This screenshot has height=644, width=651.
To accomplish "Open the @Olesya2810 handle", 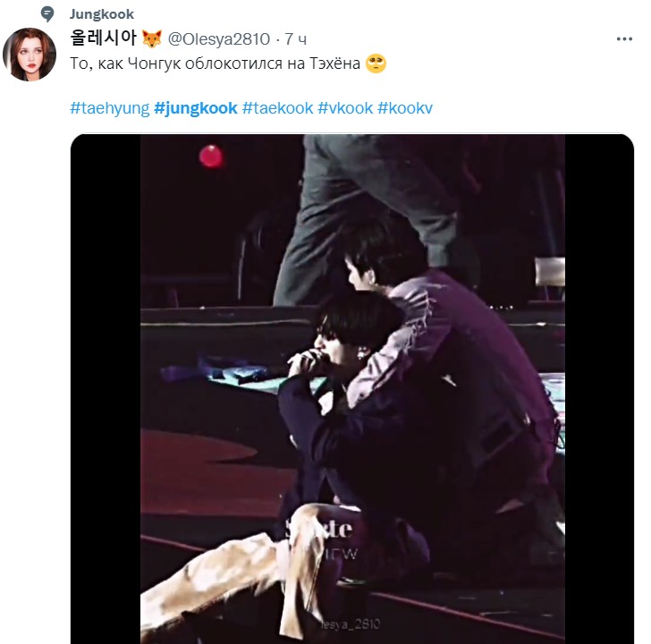I will point(219,39).
